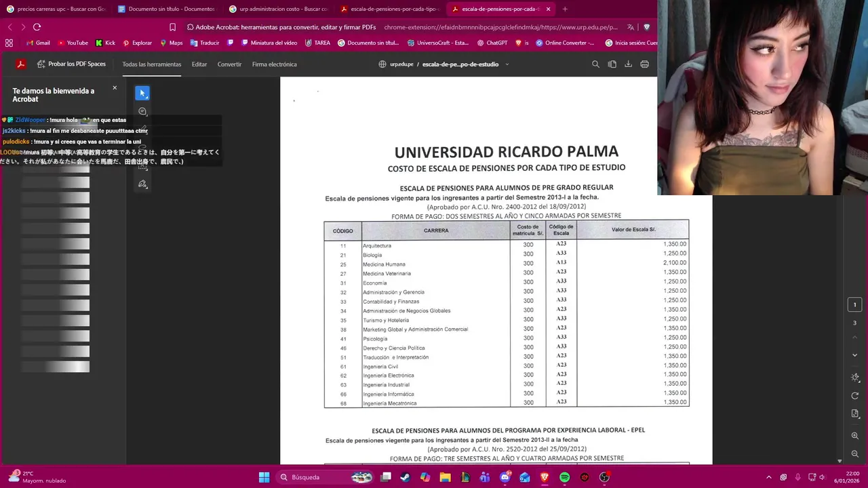The image size is (868, 488).
Task: Close the active escala-de-pensiones tab
Action: coord(548,9)
